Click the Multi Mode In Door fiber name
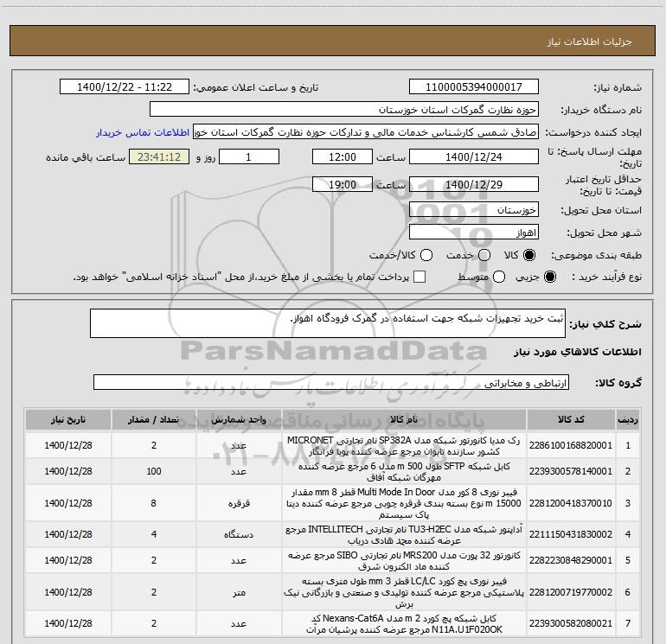 pos(404,503)
